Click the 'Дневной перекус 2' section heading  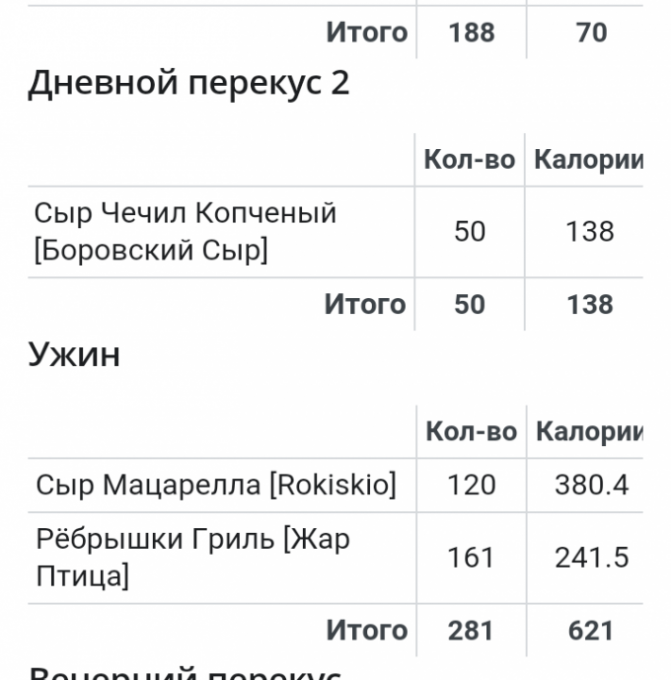(x=188, y=83)
